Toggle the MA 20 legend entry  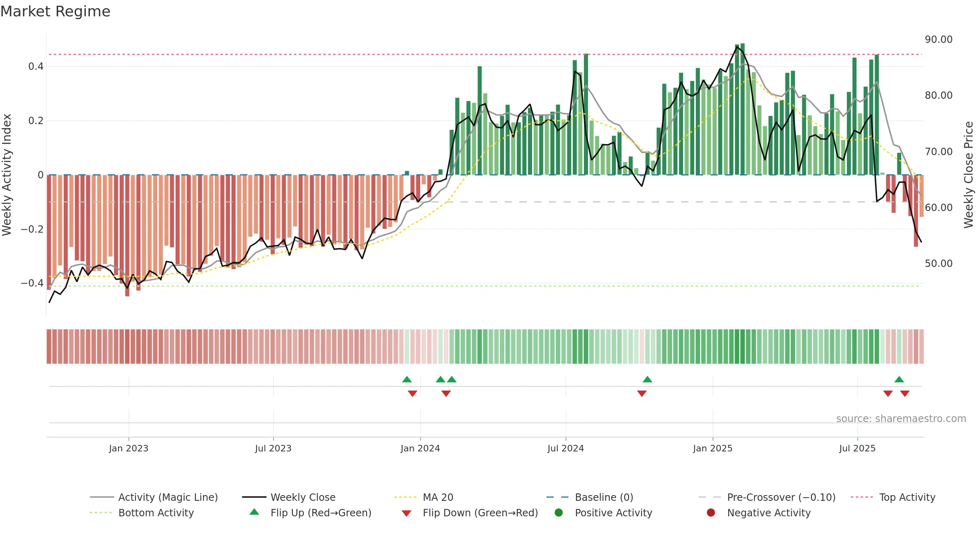pyautogui.click(x=423, y=497)
